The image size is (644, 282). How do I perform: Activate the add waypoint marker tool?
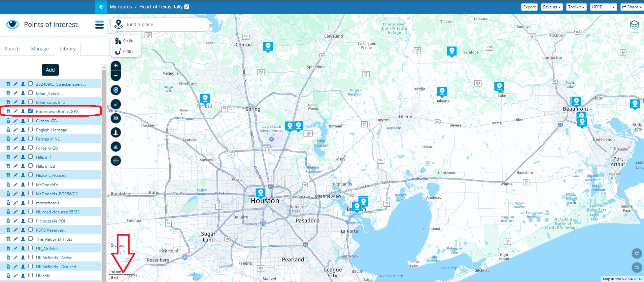pyautogui.click(x=115, y=90)
